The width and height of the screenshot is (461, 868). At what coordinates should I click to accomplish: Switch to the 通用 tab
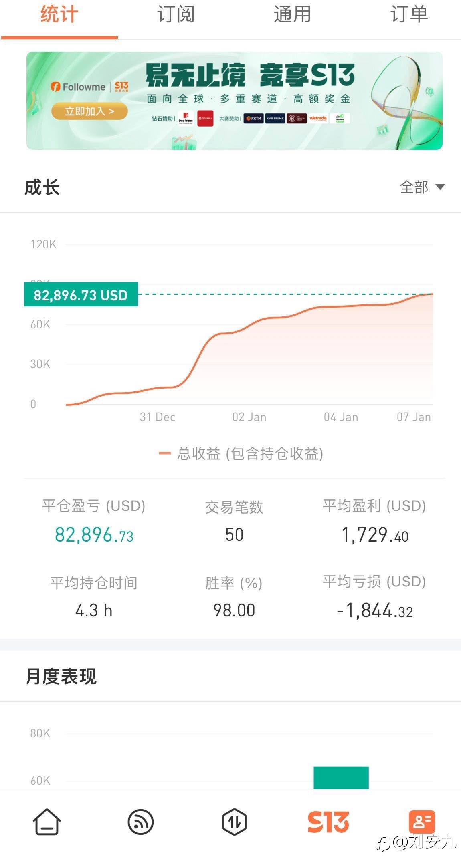pyautogui.click(x=292, y=15)
